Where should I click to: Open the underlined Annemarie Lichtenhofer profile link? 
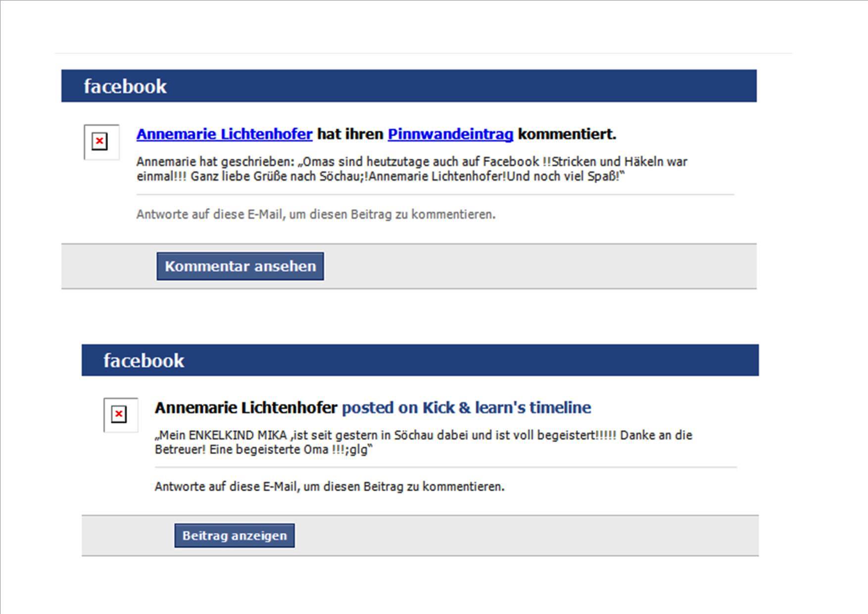(224, 134)
